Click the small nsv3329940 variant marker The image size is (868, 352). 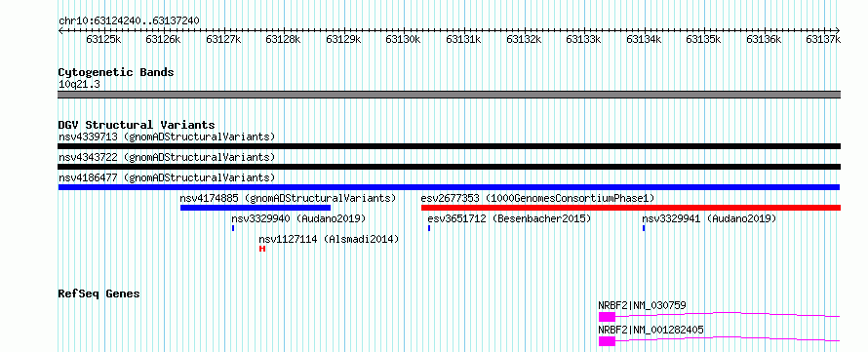pos(233,228)
